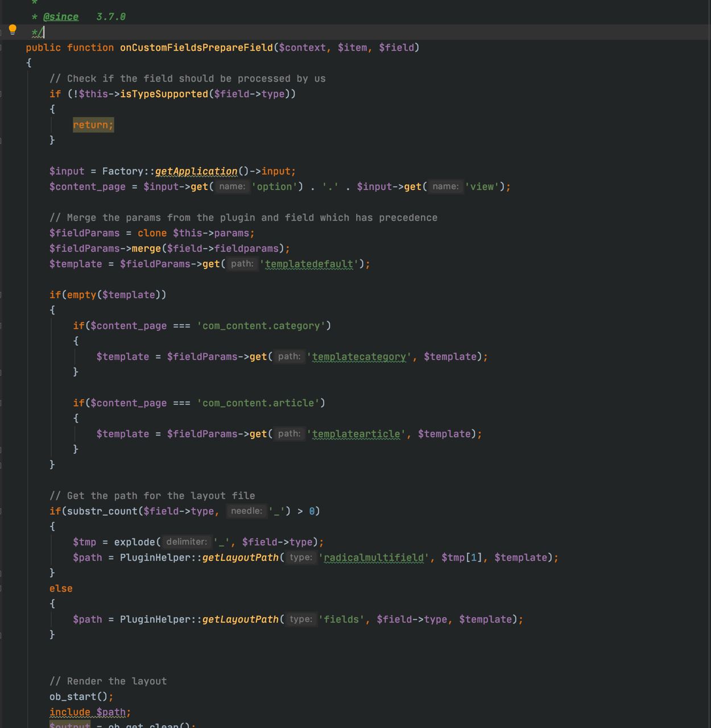Click the highlighted return; statement

93,125
